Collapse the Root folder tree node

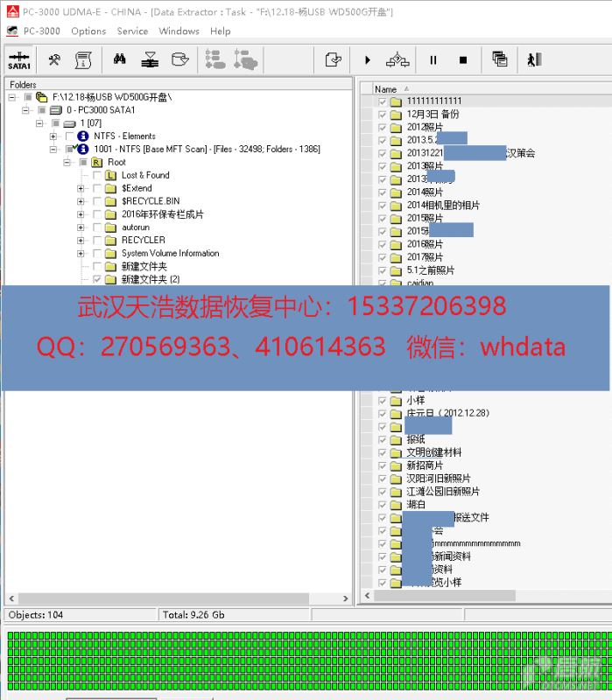point(67,163)
